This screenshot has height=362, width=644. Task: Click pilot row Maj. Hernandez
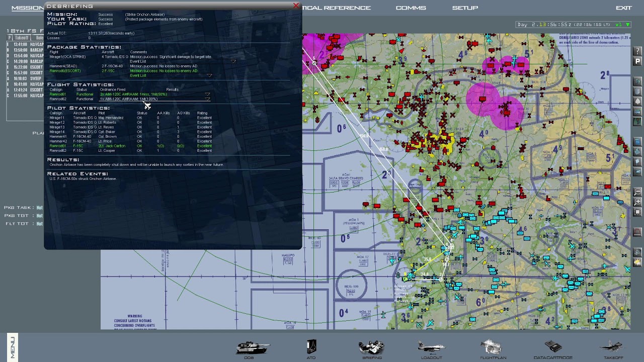[130, 118]
